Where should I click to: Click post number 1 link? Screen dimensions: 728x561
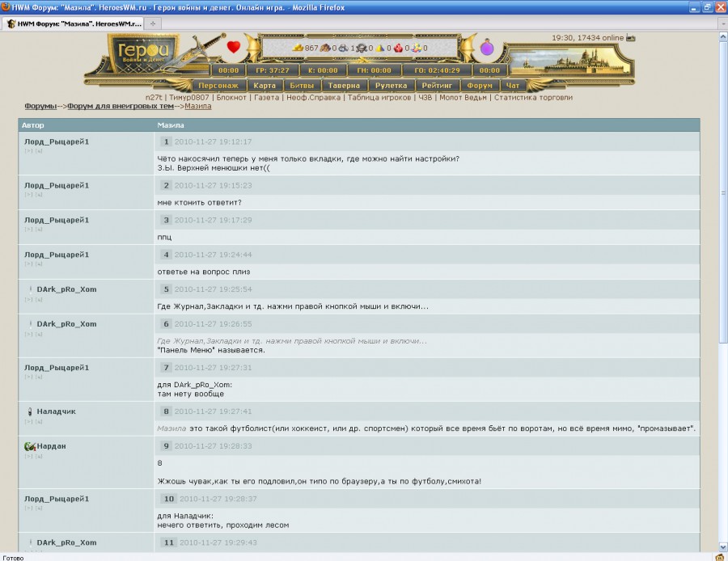click(166, 142)
